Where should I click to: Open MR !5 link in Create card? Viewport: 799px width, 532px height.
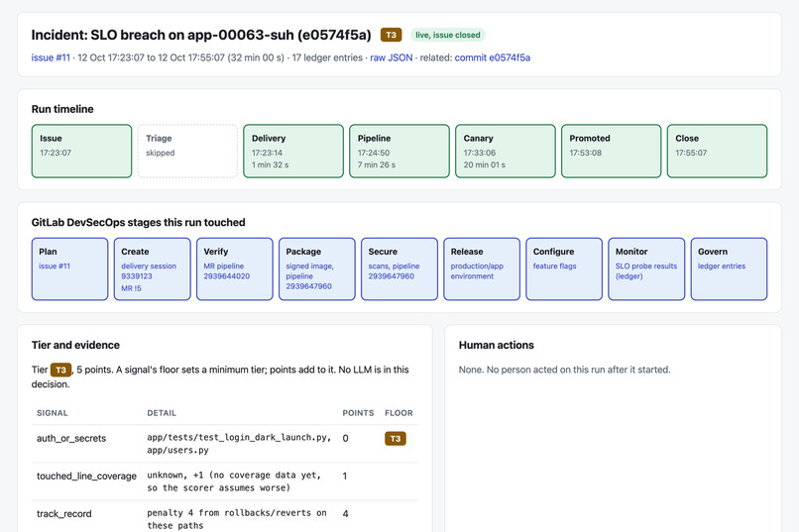point(131,288)
